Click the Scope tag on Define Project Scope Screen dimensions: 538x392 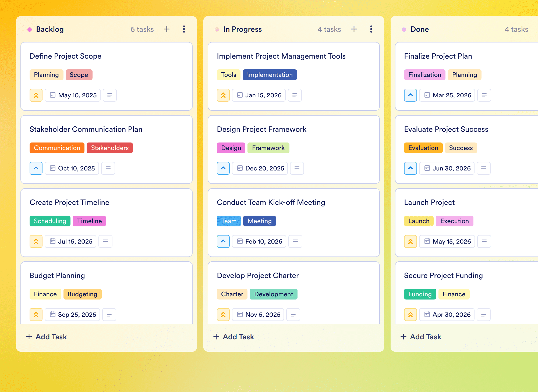click(79, 75)
